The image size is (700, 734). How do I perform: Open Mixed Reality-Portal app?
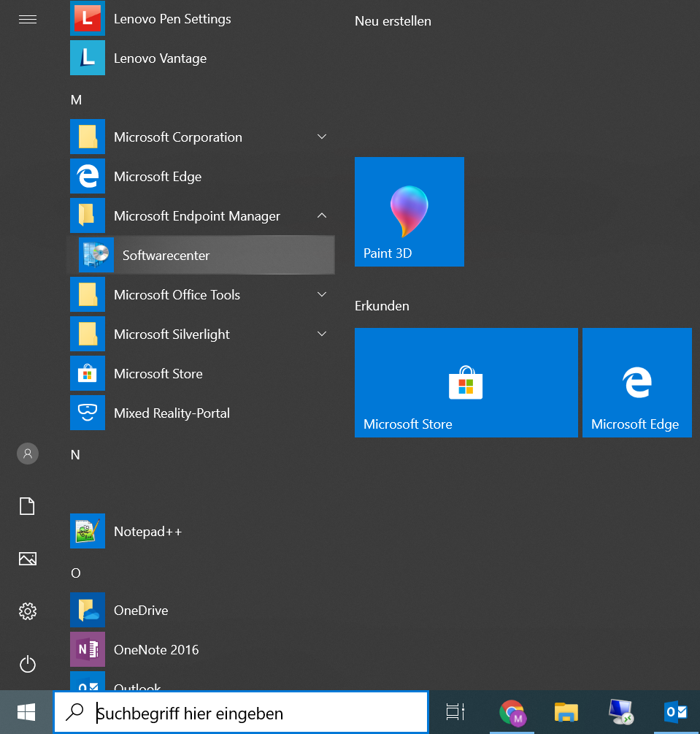172,413
